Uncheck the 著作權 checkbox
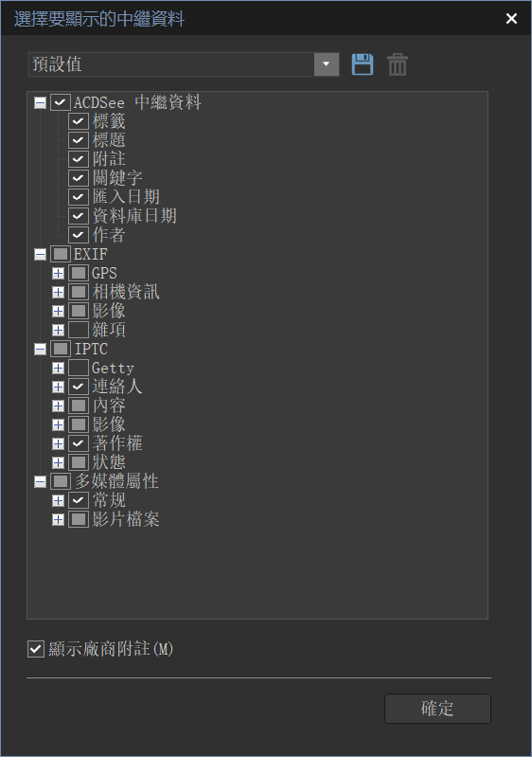Viewport: 532px width, 757px height. (79, 443)
